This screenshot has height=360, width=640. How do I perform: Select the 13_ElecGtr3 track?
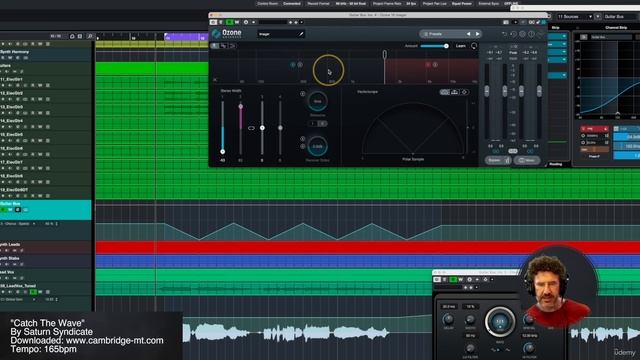click(x=46, y=110)
